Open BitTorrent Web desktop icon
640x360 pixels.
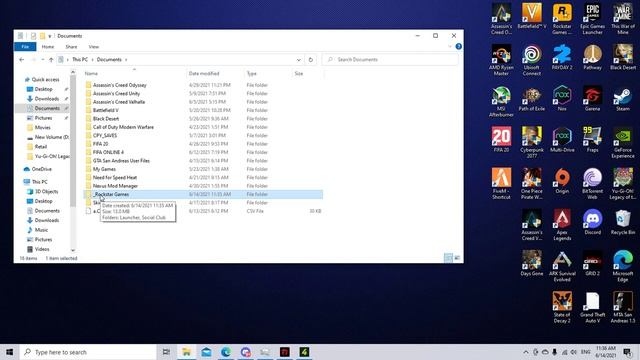tap(592, 184)
